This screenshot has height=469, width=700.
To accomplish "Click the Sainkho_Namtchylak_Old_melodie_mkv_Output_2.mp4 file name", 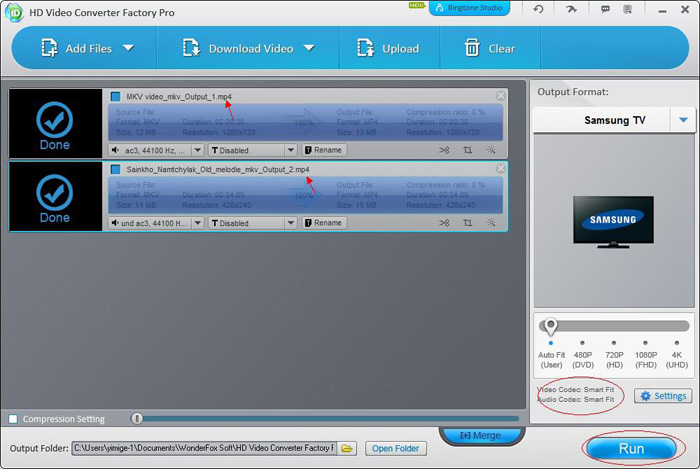I will (217, 169).
